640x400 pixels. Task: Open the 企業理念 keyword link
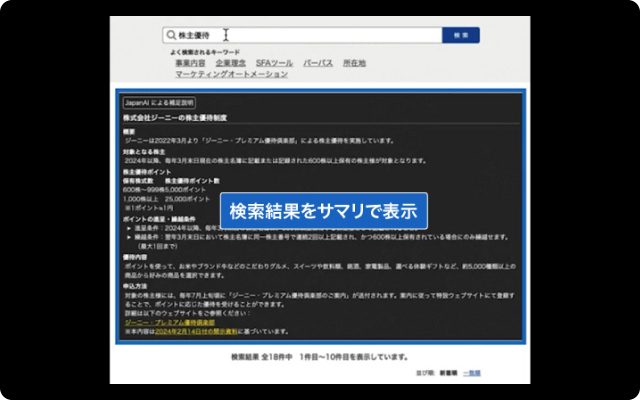[231, 63]
